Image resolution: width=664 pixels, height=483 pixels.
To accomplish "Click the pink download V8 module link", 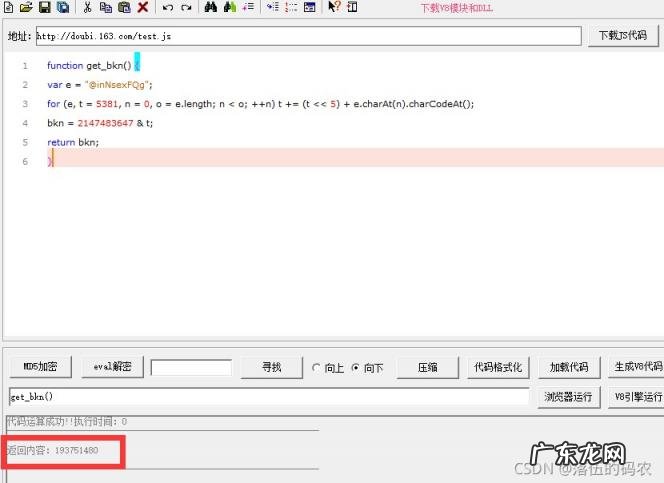I will tap(456, 8).
